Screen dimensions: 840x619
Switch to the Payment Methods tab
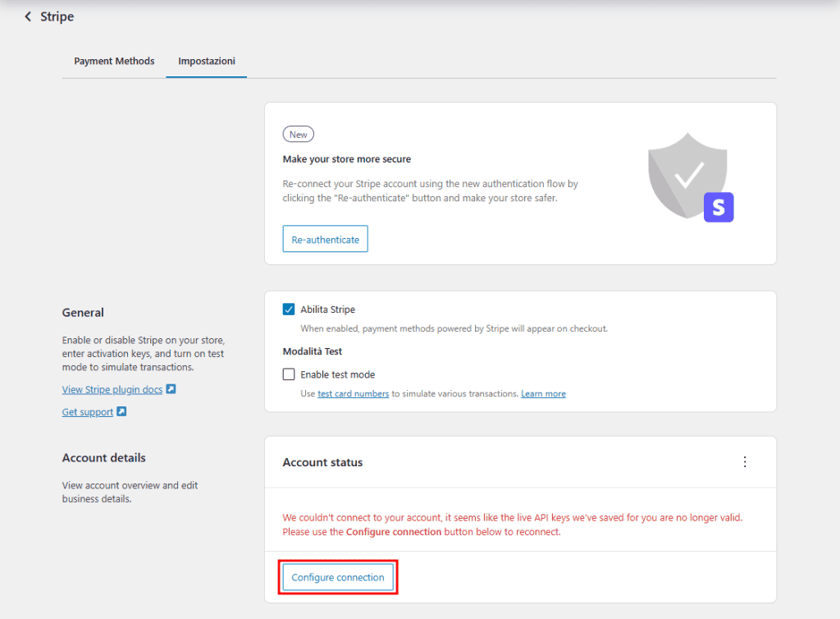(x=114, y=60)
